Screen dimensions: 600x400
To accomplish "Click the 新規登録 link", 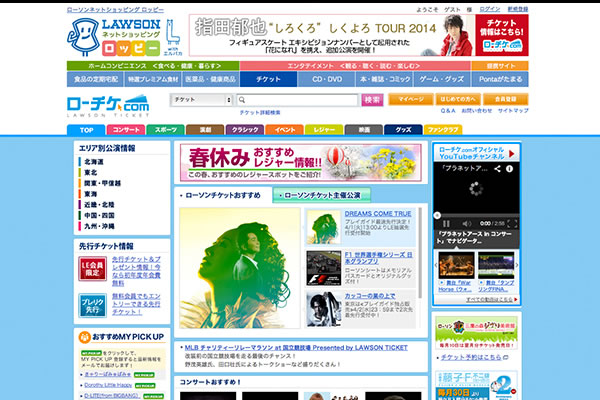I will click(518, 9).
